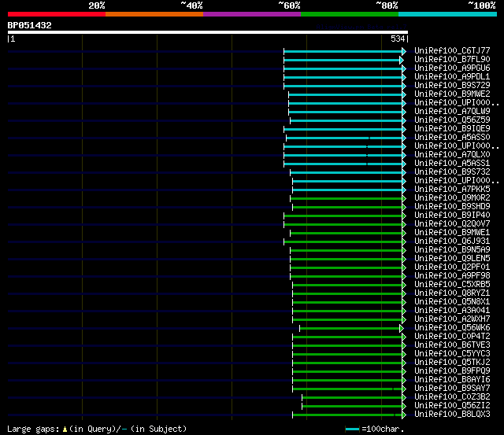Screen dimensions: 504x435
Task: Select UniRef100_A9PF98 subject
Action: 452,276
